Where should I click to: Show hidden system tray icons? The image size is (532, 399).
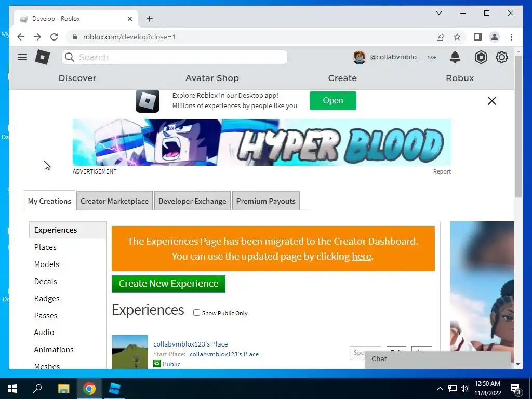440,389
